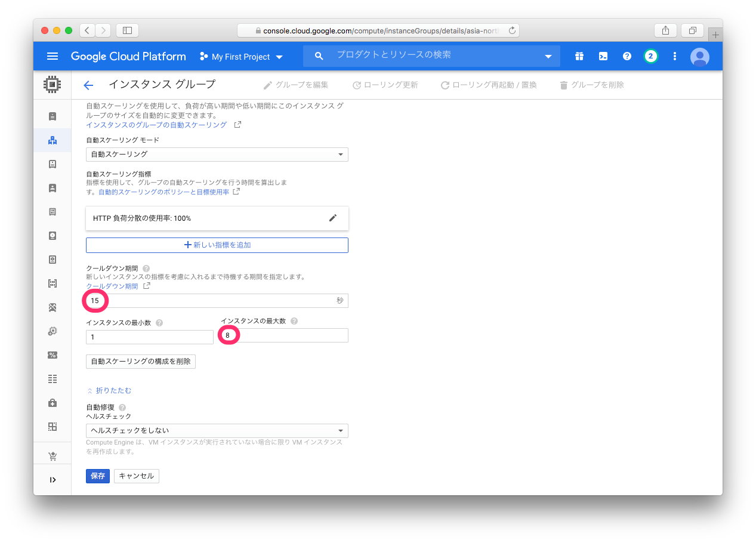This screenshot has height=543, width=756.
Task: Open the help question mark in header
Action: [627, 56]
